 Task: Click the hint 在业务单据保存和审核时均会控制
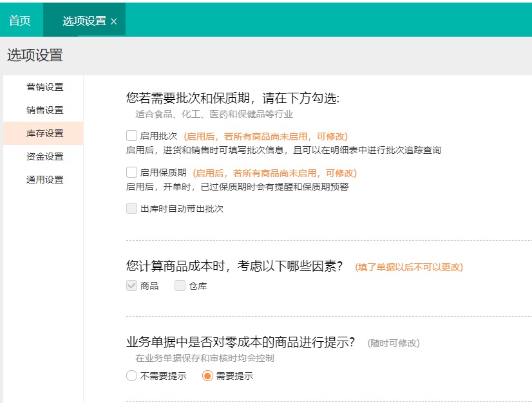[x=205, y=358]
